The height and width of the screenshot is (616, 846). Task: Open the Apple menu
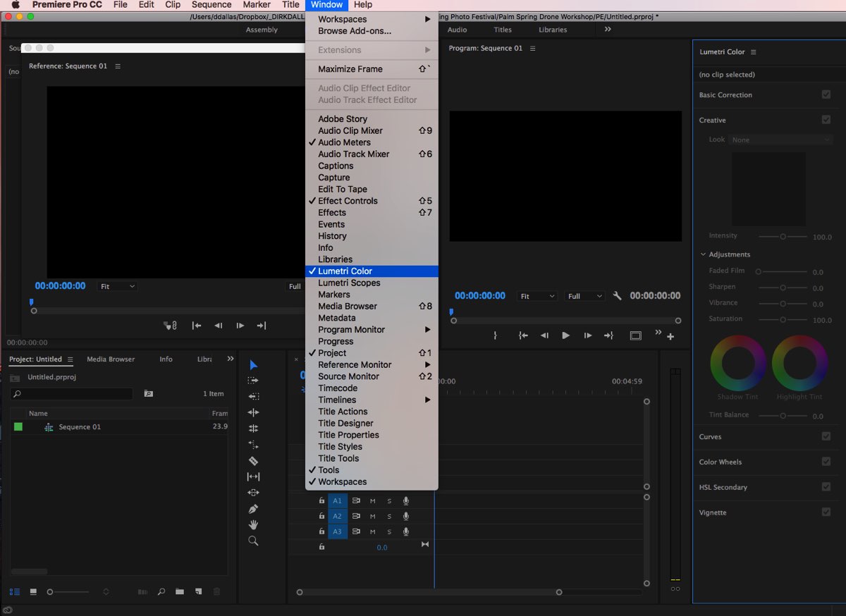coord(15,4)
